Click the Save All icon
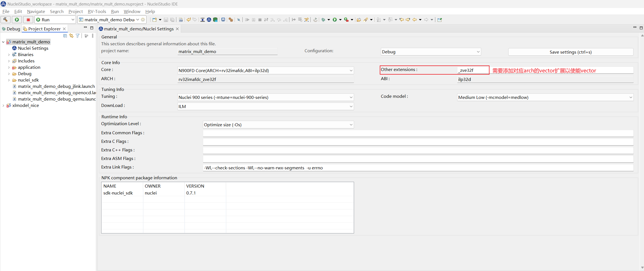This screenshot has height=271, width=644. [x=172, y=20]
